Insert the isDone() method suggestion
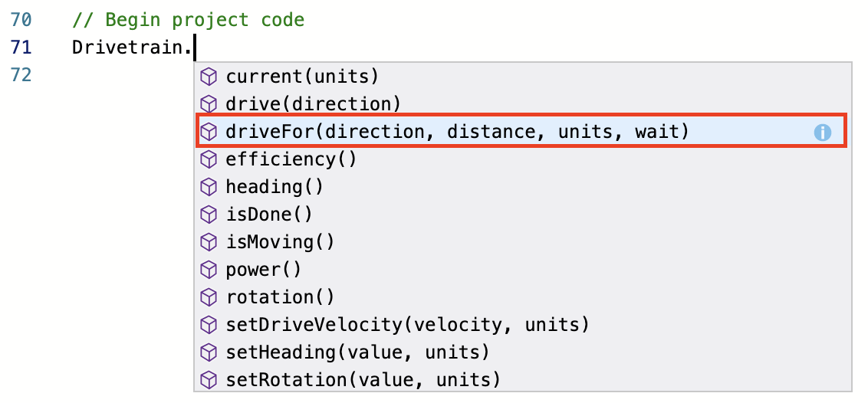The width and height of the screenshot is (868, 403). click(269, 215)
